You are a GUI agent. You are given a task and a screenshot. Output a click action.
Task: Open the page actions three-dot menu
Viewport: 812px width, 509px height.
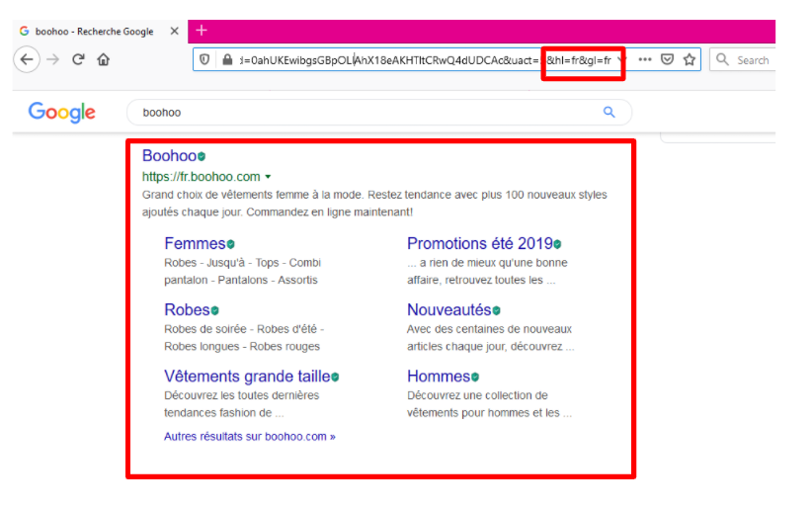[645, 59]
